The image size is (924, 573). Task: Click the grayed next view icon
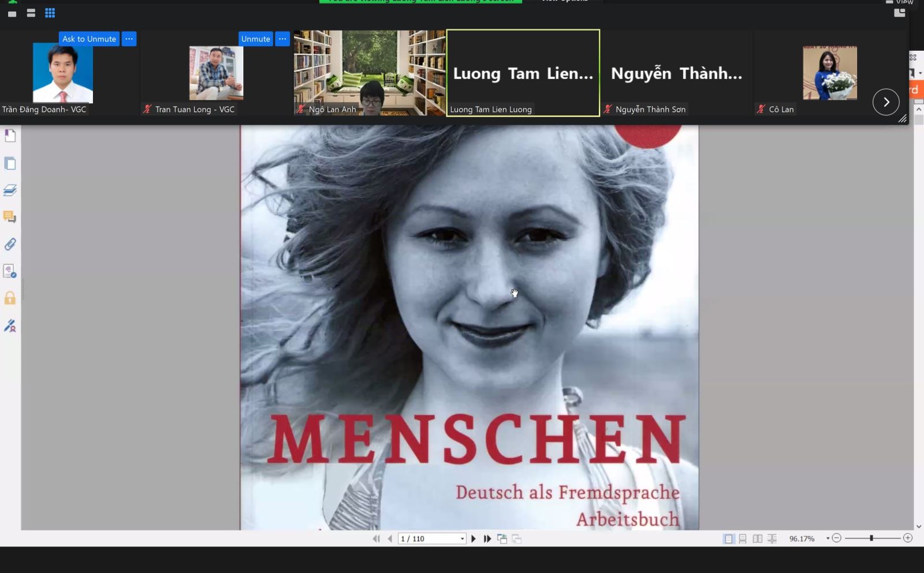pos(516,538)
